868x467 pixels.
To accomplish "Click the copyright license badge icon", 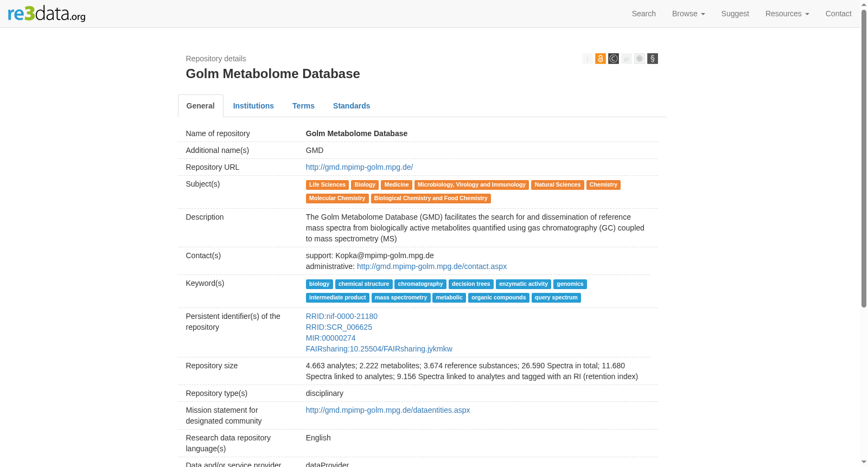I will pyautogui.click(x=613, y=59).
